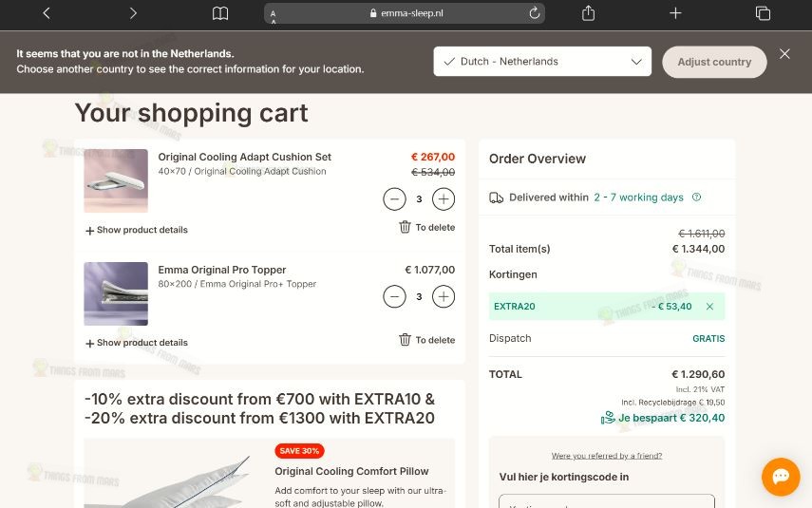Reload the emma-sleep.nl page
Viewport: 812px width, 508px height.
[535, 13]
